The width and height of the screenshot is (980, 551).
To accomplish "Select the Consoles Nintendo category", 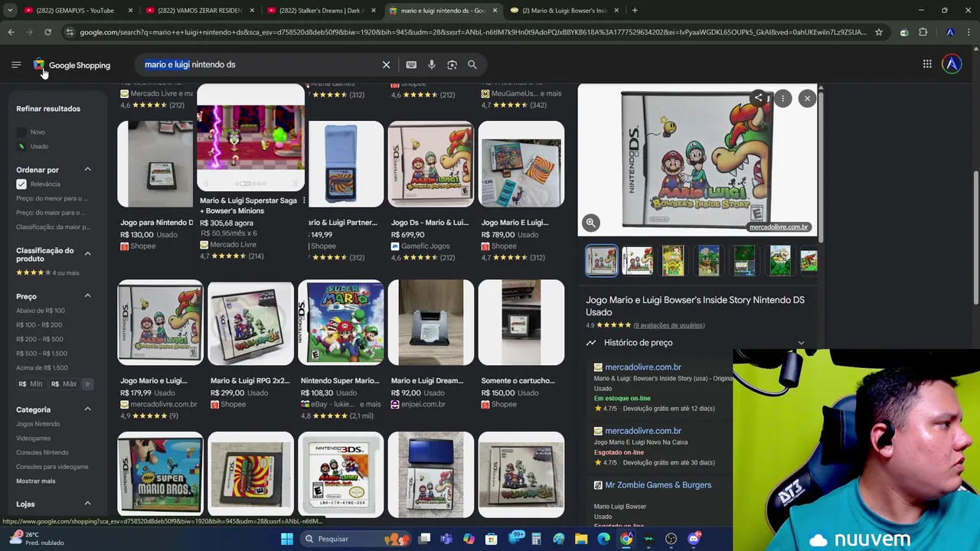I will pyautogui.click(x=42, y=452).
